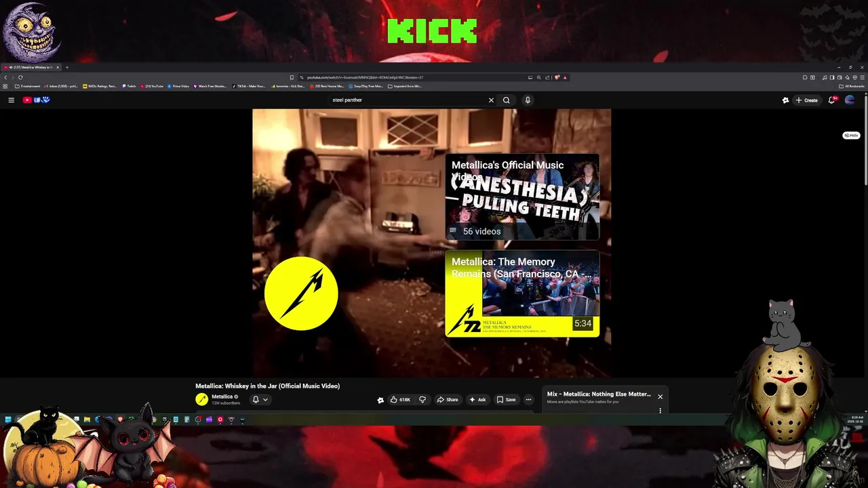
Task: Save the video to a playlist
Action: [x=506, y=399]
